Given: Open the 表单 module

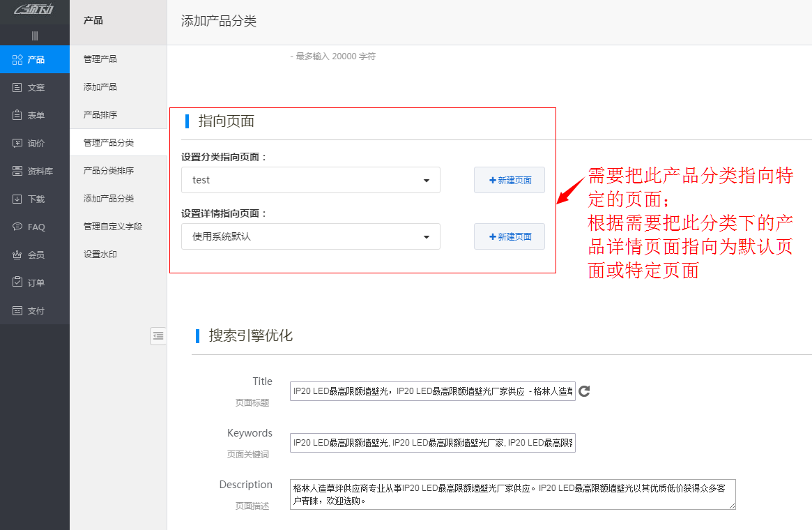Looking at the screenshot, I should point(35,115).
